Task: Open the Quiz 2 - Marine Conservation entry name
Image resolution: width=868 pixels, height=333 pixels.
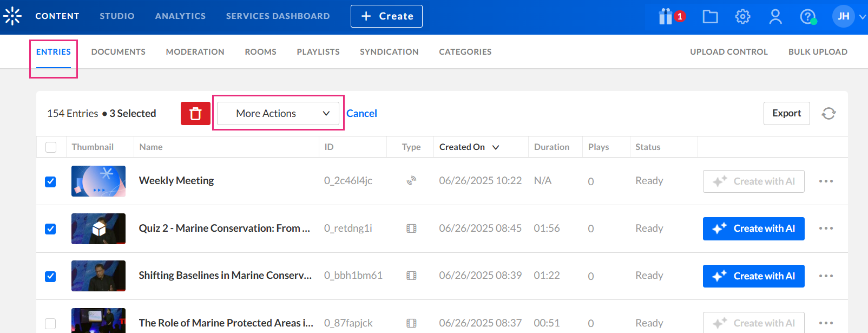Action: 225,228
